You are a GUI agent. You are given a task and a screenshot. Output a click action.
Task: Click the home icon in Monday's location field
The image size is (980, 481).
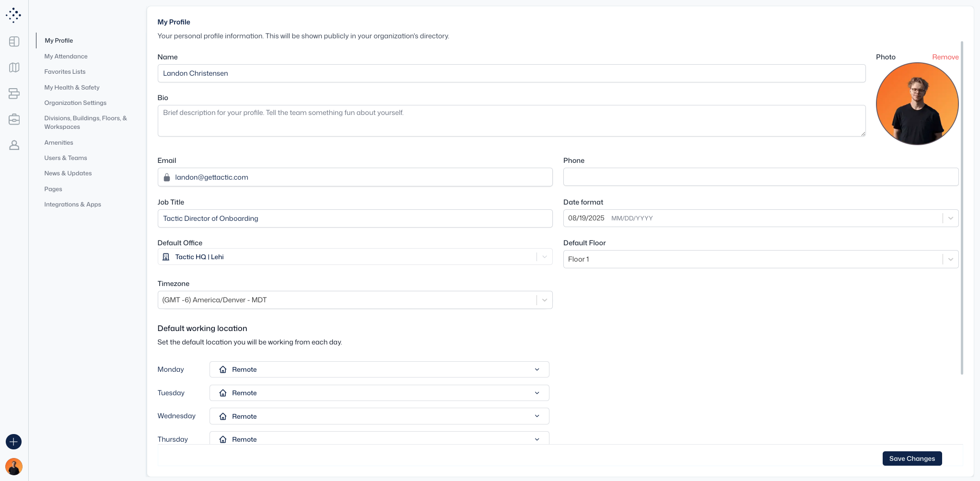[222, 369]
